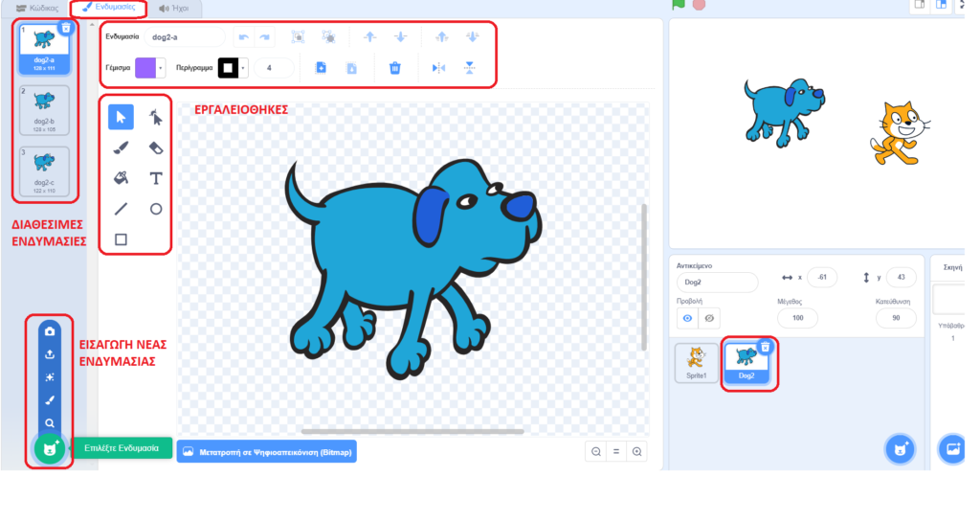This screenshot has width=980, height=522.
Task: Click the purple fill color swatch
Action: click(145, 67)
